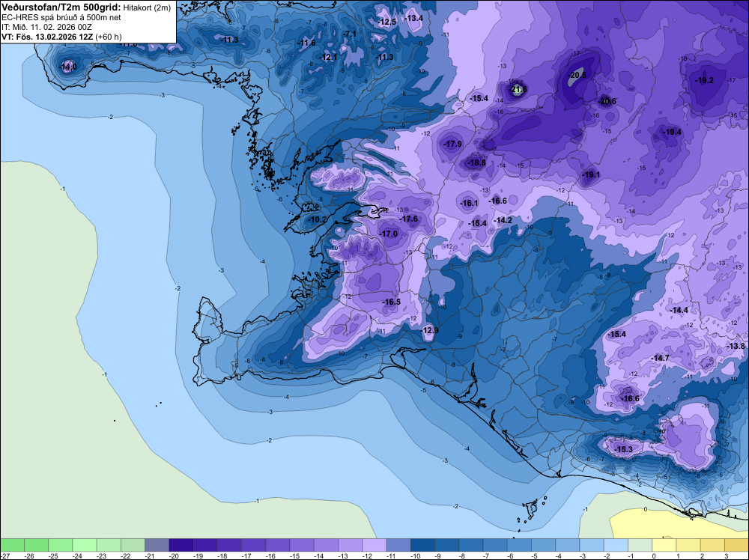Click the -21.6 coldest temperature label

(519, 89)
